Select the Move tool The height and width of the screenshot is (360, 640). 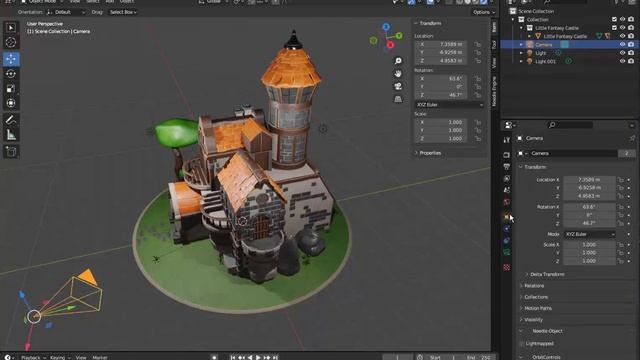11,59
